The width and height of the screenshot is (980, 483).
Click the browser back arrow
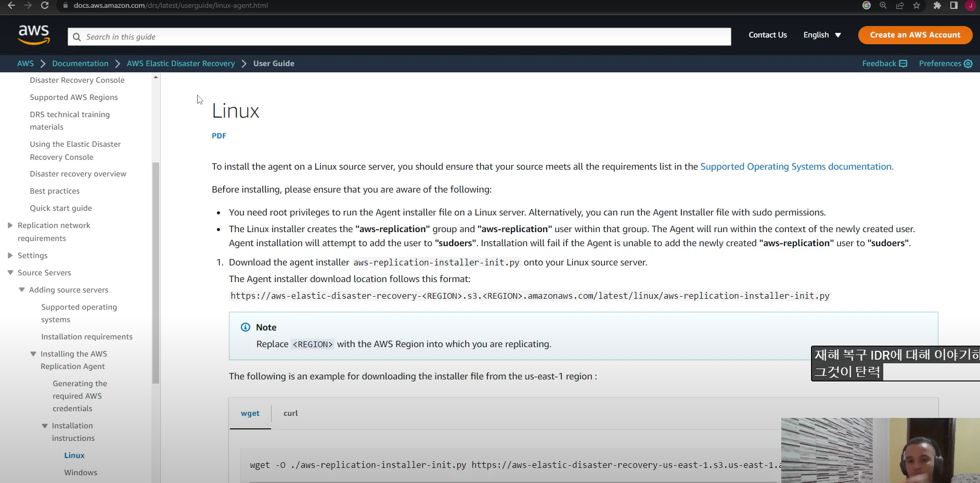[11, 5]
